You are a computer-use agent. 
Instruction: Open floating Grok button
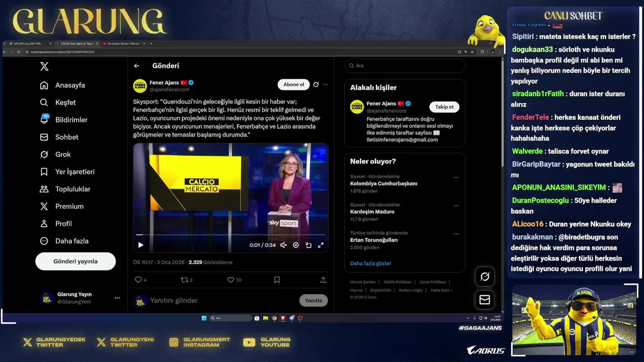(485, 277)
